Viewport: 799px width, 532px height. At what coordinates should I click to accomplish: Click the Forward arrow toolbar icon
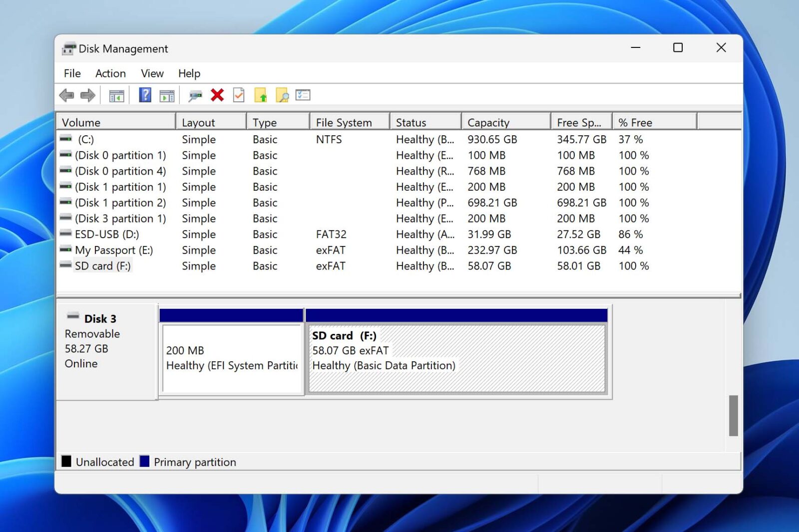pos(88,95)
